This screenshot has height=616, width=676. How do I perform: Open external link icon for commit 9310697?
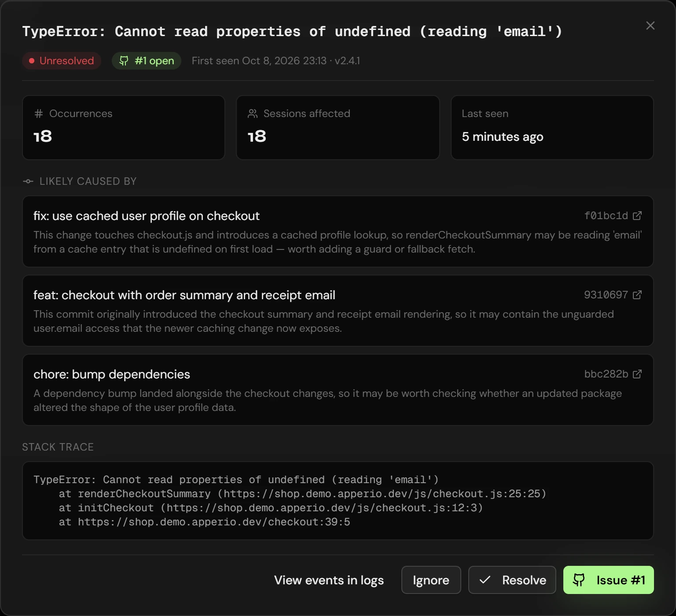click(637, 295)
